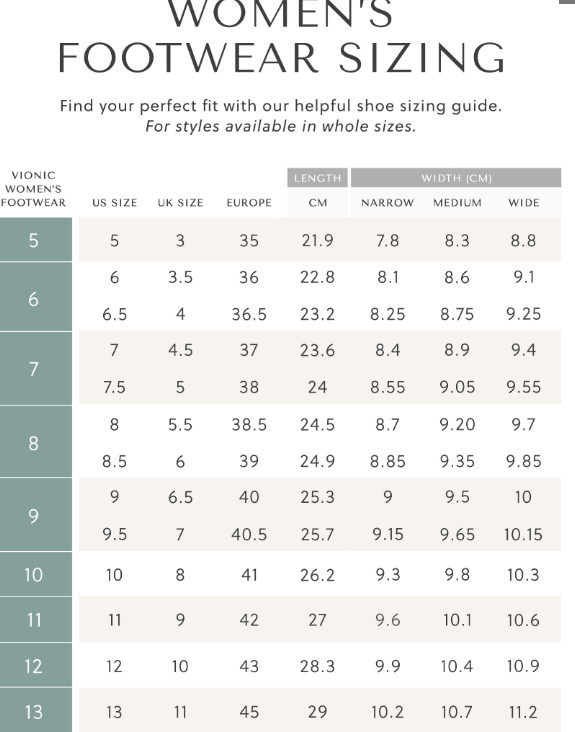575x732 pixels.
Task: Select the US SIZE column header
Action: coord(114,203)
